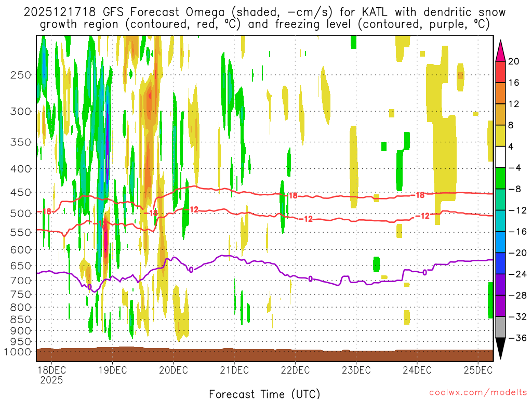The height and width of the screenshot is (399, 532).
Task: Select the "350" pressure level label
Action: [21, 142]
